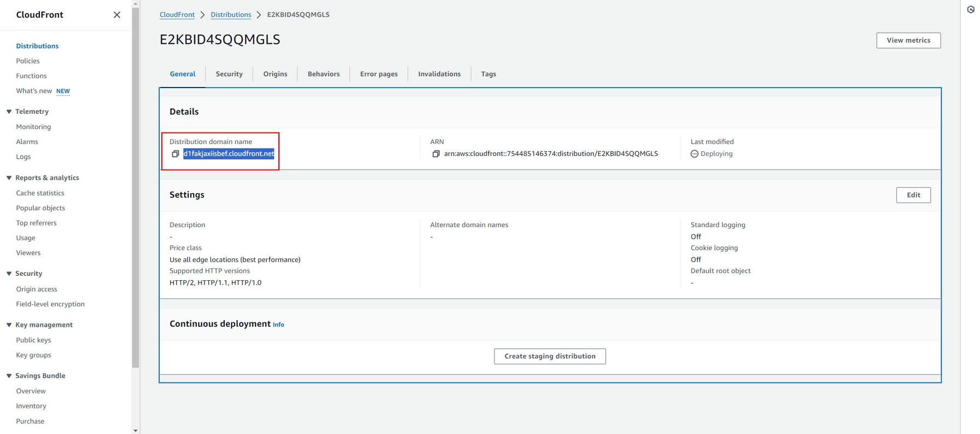
Task: Edit the distribution settings
Action: [913, 195]
